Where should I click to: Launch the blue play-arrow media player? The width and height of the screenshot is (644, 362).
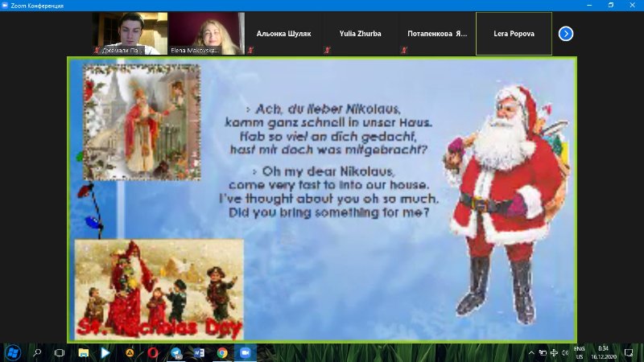point(105,352)
